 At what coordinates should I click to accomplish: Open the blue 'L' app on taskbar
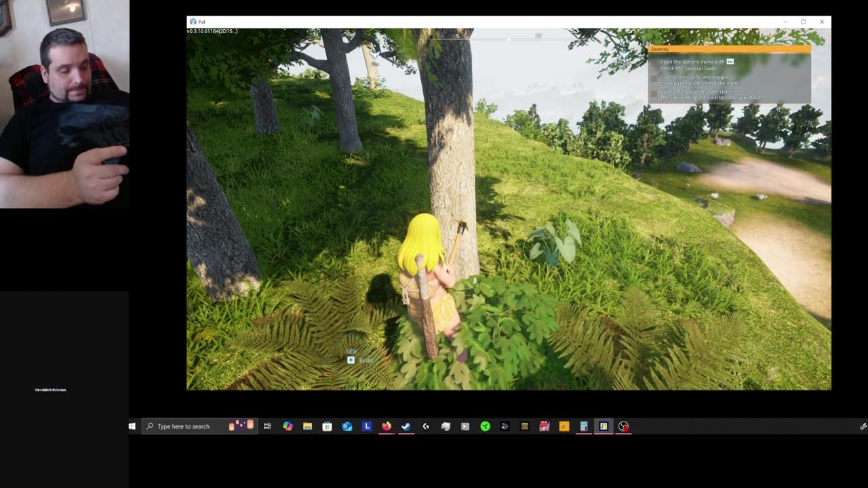[367, 426]
